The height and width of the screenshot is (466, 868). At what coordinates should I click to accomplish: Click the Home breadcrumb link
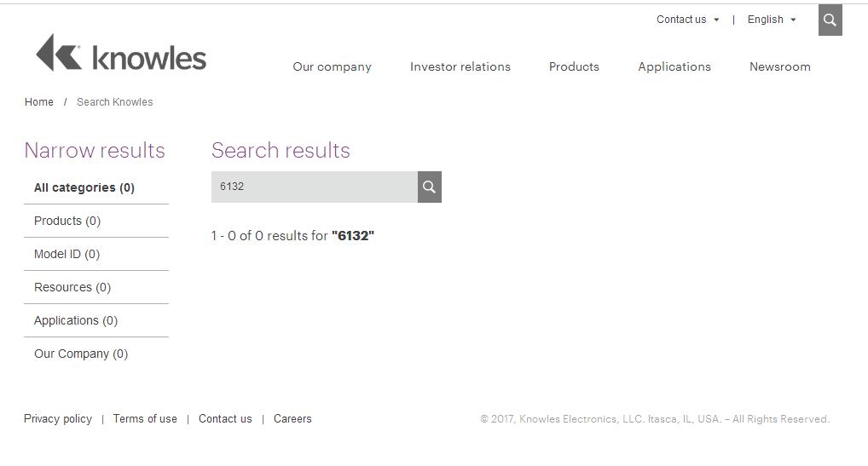point(39,102)
